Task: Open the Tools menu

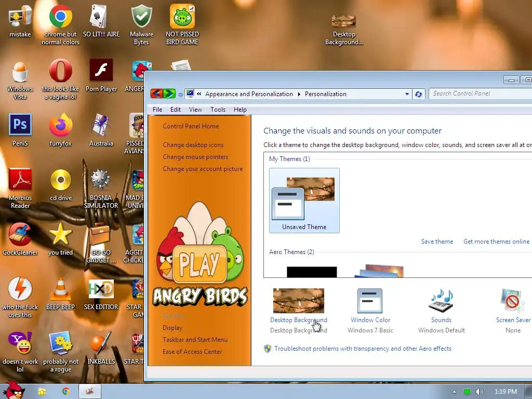Action: click(218, 110)
